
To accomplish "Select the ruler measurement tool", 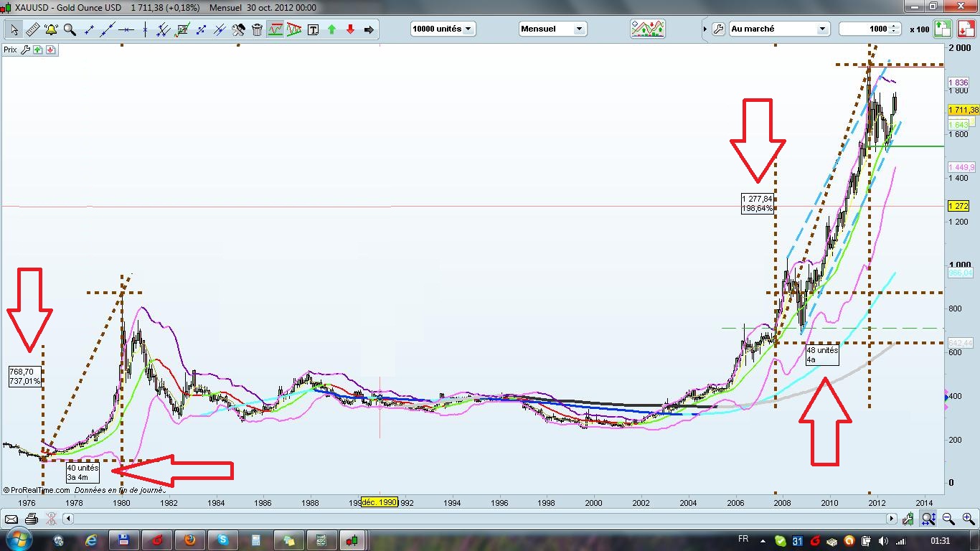I will 32,29.
